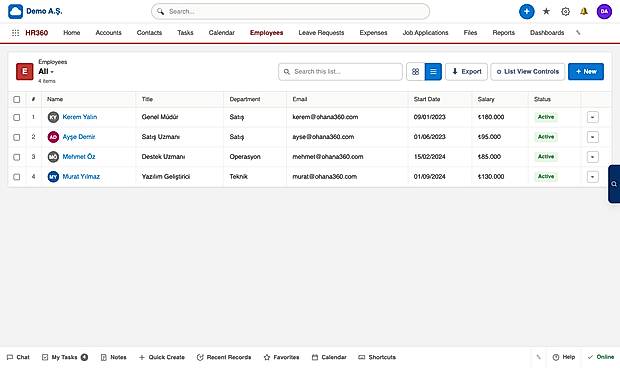620x368 pixels.
Task: Open Notes in bottom bar
Action: tap(113, 357)
